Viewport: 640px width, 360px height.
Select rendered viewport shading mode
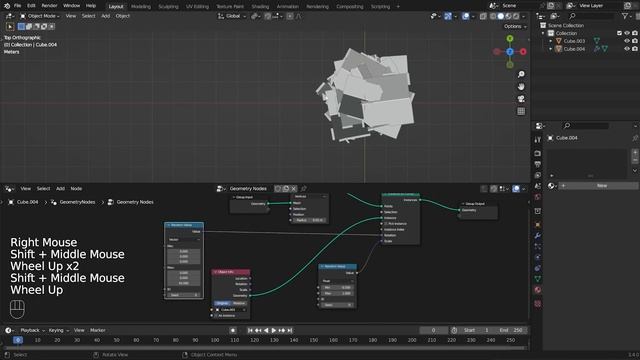click(516, 16)
